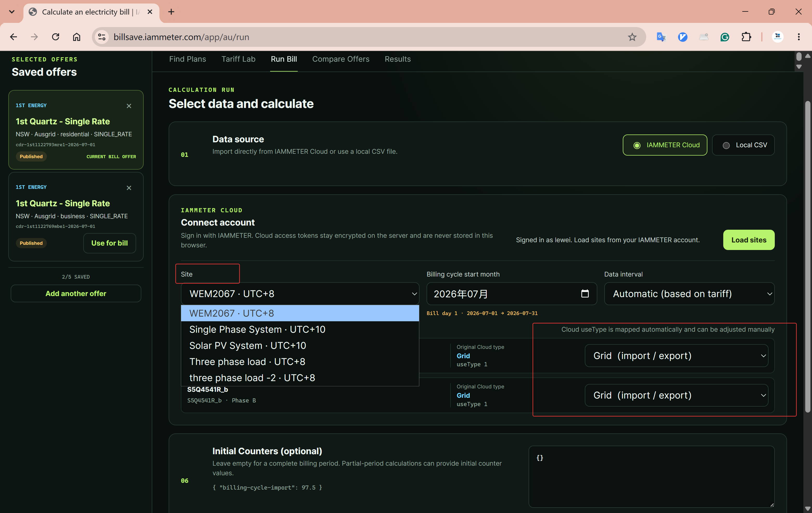Remove the business 1st Quartz saved offer
Viewport: 812px width, 513px height.
point(129,188)
